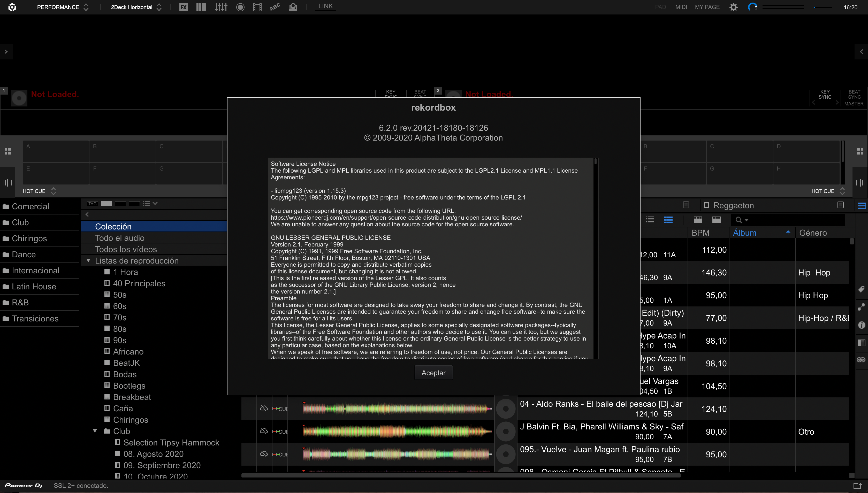
Task: Open MY PAGE
Action: pos(707,7)
